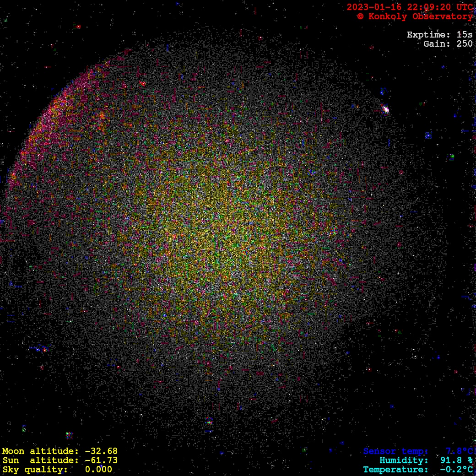Select the Exptime: 15s label
This screenshot has height=476, width=476.
439,35
